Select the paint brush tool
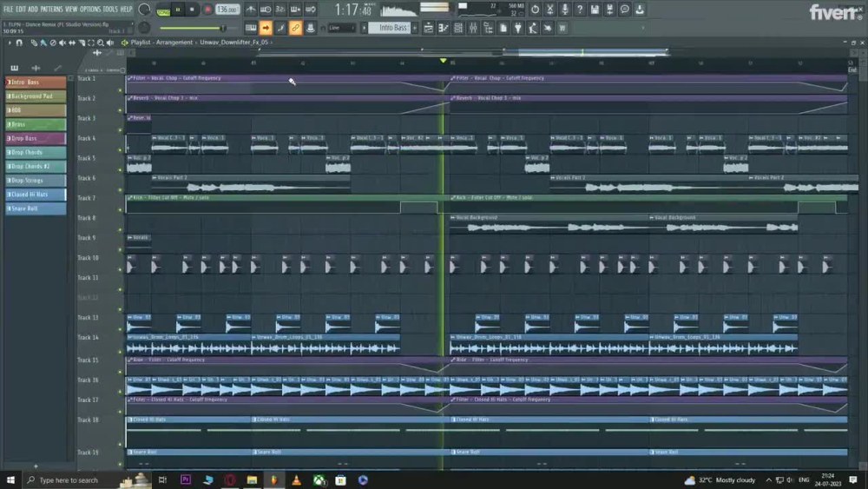The width and height of the screenshot is (868, 489). [43, 43]
